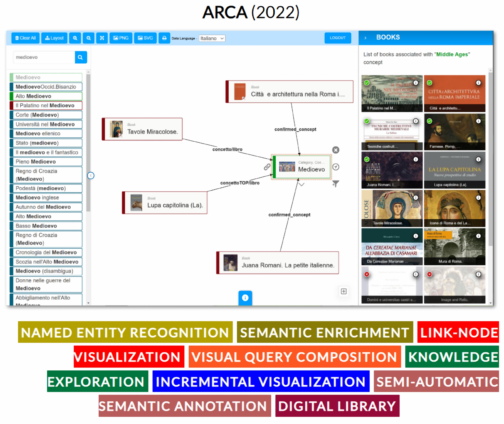Expand chevron below the Medioevo node
Viewport: 504px width, 424px height.
click(301, 184)
